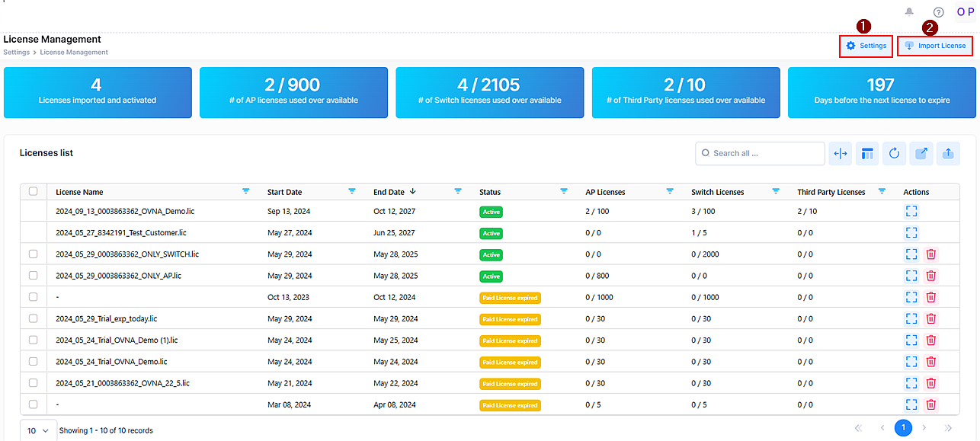The height and width of the screenshot is (441, 980).
Task: Open the Status column filter
Action: click(x=564, y=191)
